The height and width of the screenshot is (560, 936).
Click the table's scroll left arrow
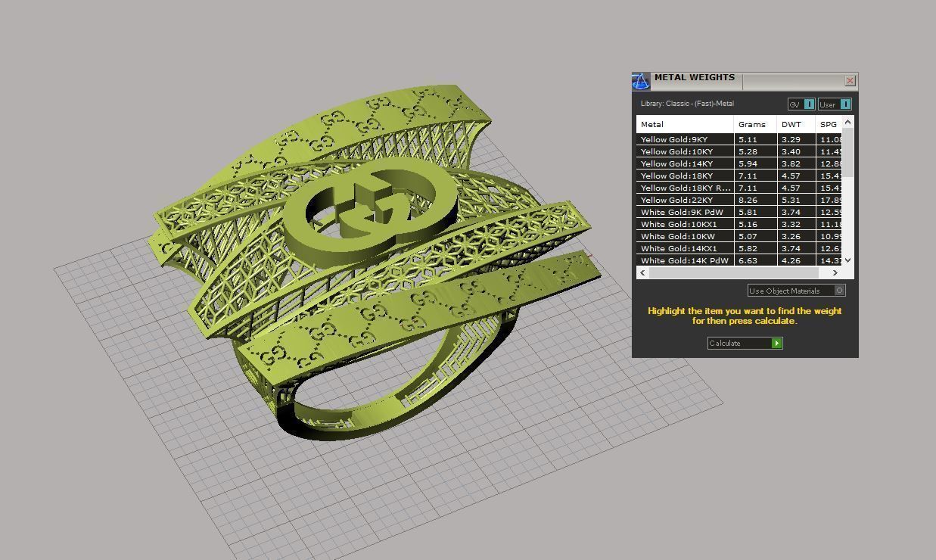click(x=642, y=272)
